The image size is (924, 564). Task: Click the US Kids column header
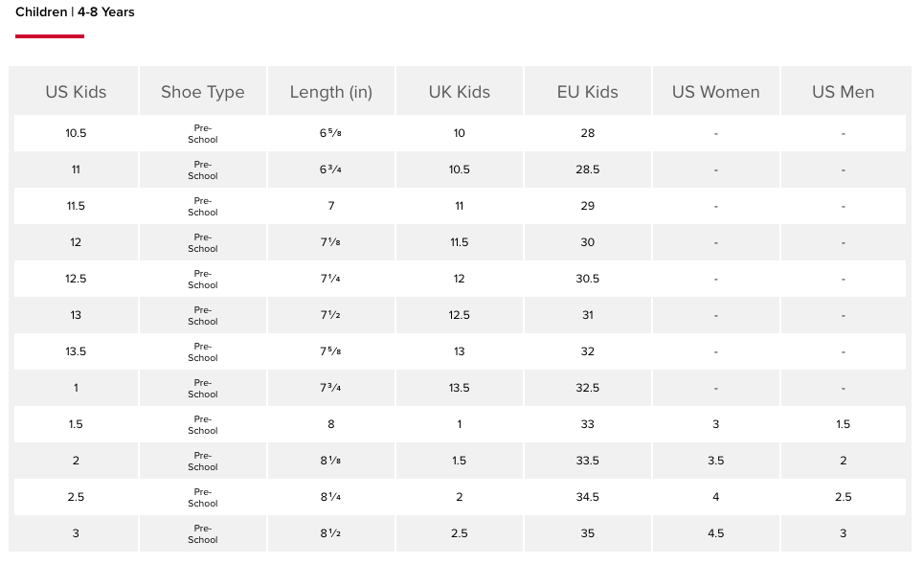tap(76, 92)
